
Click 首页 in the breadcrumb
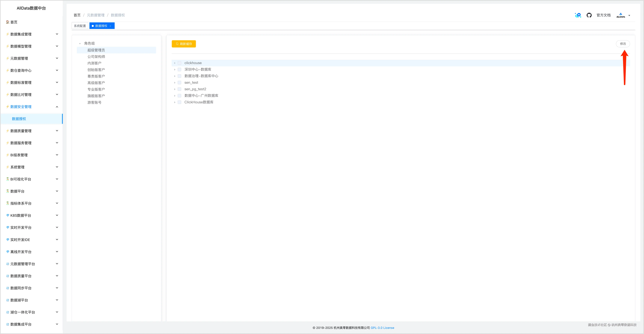click(77, 15)
